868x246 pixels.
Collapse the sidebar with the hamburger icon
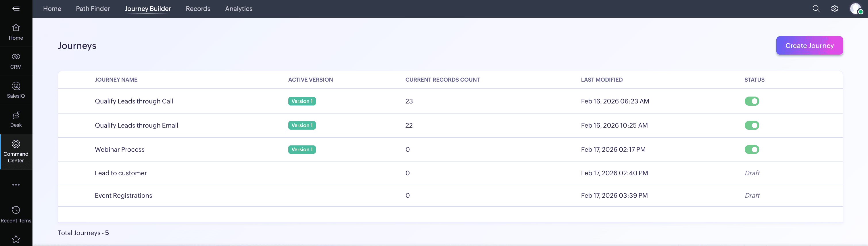pos(16,8)
